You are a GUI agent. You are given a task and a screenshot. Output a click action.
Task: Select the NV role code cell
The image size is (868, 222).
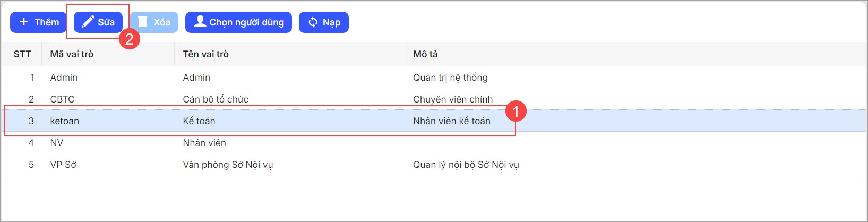(x=56, y=143)
